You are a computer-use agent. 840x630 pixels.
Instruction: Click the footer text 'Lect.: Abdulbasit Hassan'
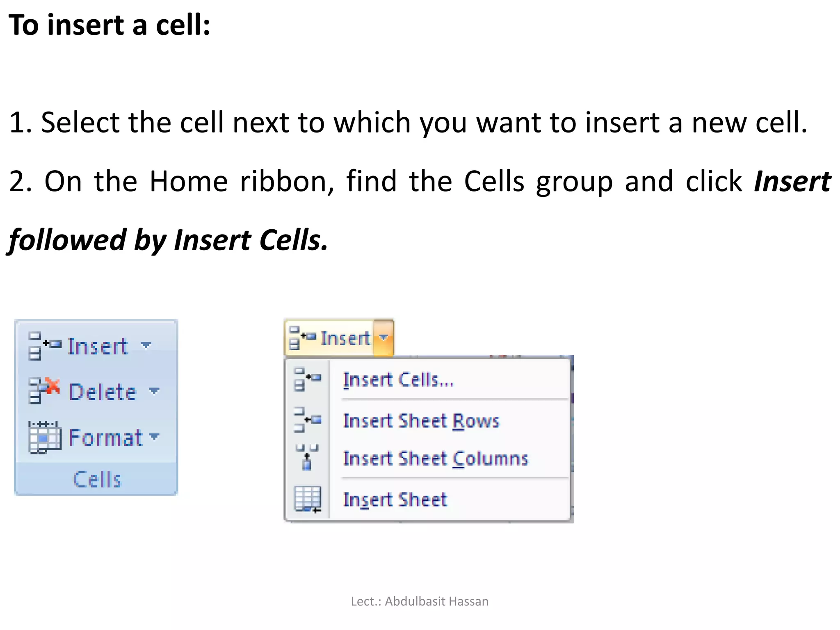point(420,601)
